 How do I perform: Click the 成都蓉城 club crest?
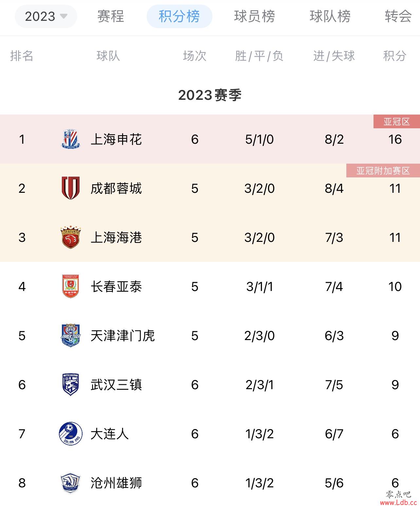(70, 188)
